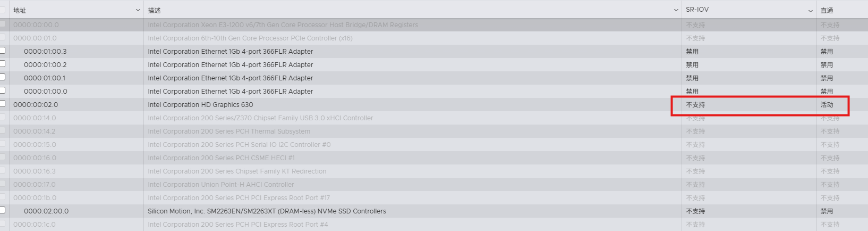The height and width of the screenshot is (231, 868).
Task: Tick the checkbox for device 0000:01:00.3
Action: point(3,51)
